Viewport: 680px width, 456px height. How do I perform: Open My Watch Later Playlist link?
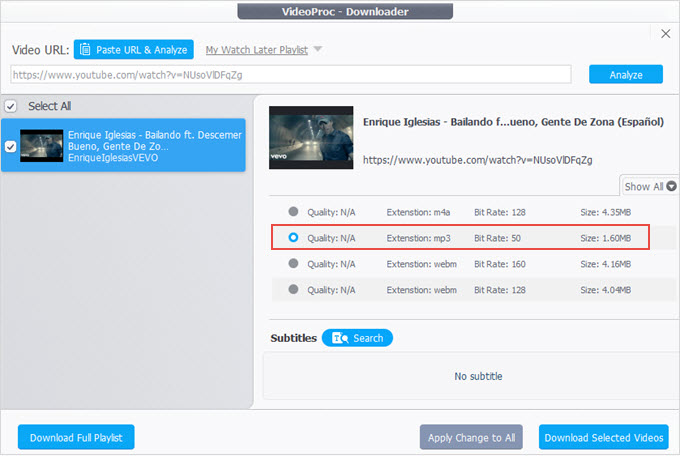click(x=257, y=50)
